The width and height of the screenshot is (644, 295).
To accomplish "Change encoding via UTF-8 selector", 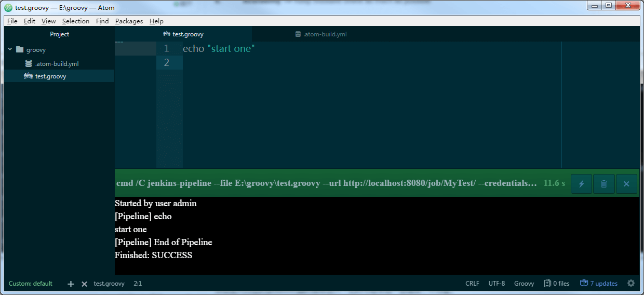I will click(497, 284).
